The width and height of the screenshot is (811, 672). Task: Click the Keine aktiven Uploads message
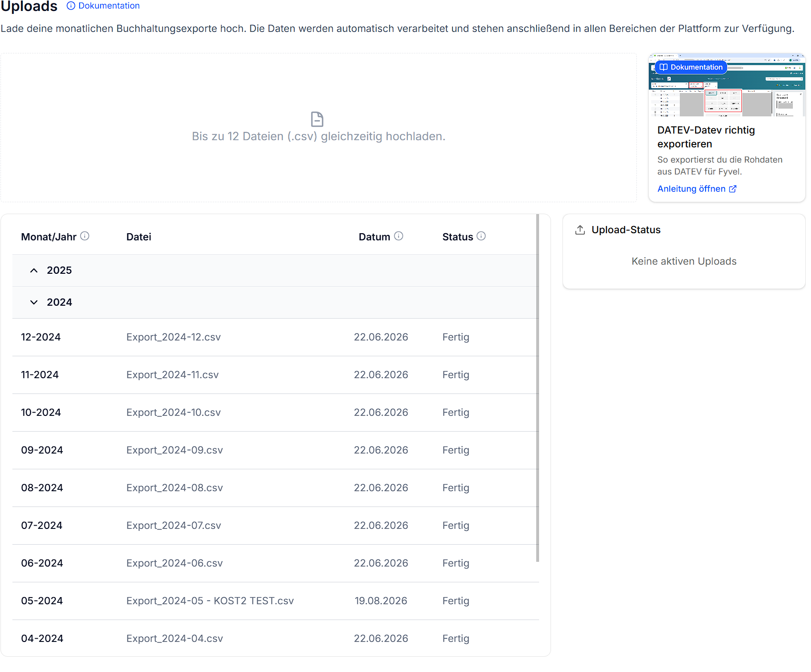684,261
